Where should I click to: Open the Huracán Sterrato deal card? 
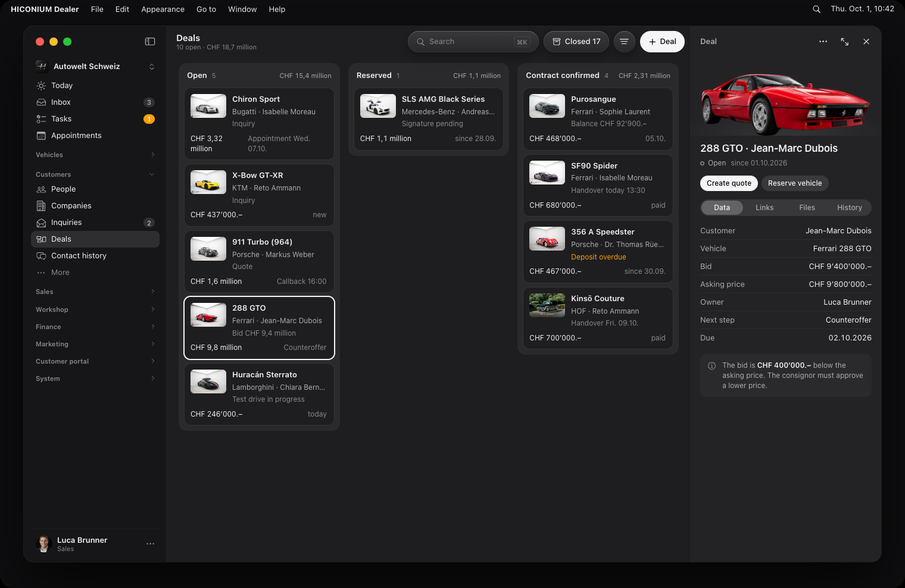point(259,395)
